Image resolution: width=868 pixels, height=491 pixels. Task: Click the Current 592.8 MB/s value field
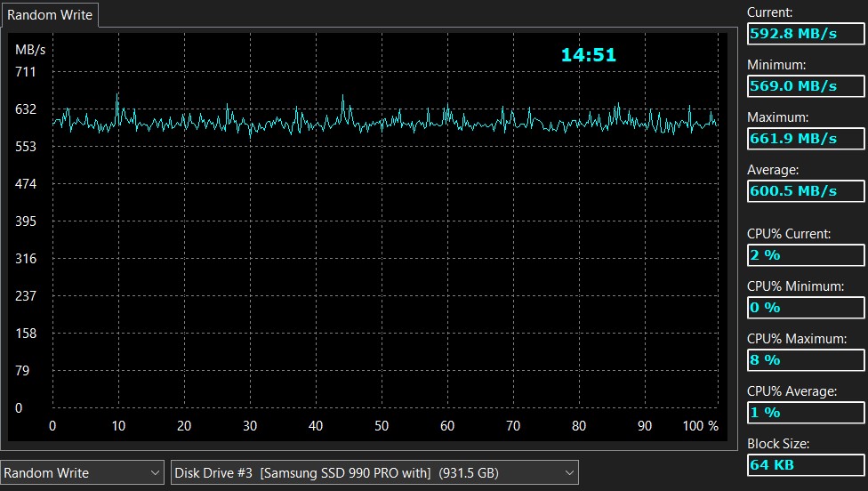coord(805,34)
